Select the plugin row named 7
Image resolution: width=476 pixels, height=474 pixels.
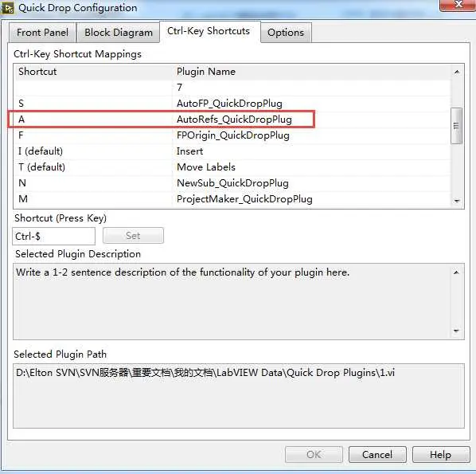[x=232, y=88]
